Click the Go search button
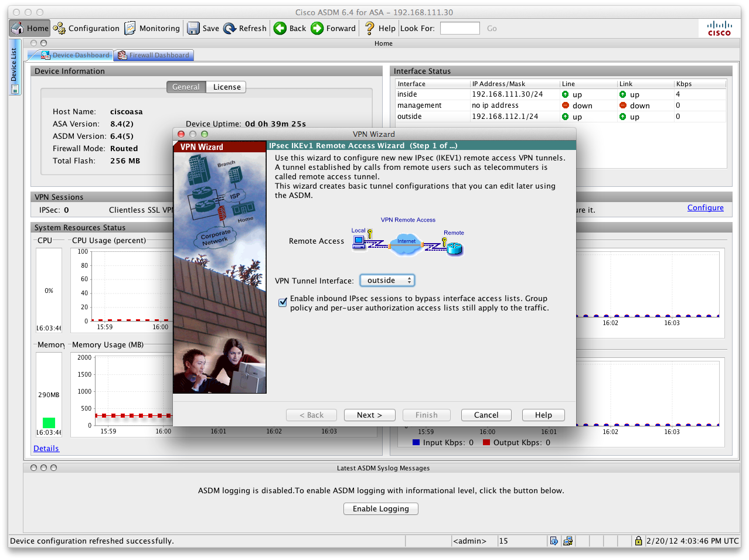The height and width of the screenshot is (560, 749). (492, 28)
